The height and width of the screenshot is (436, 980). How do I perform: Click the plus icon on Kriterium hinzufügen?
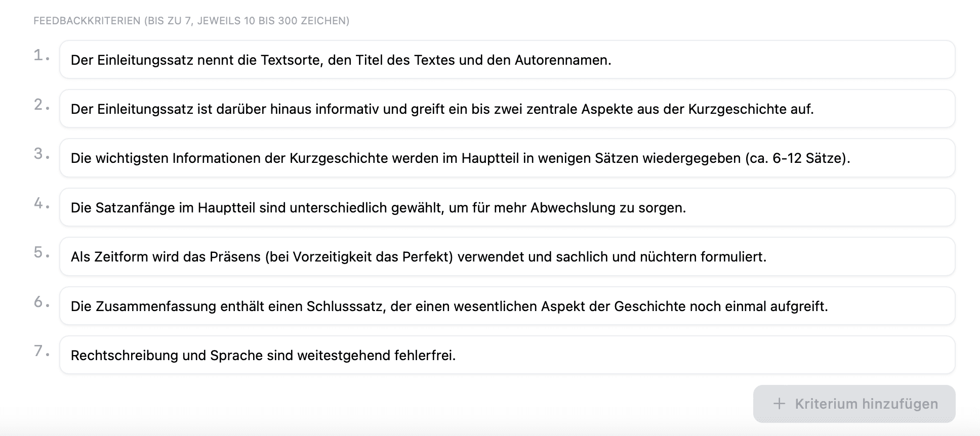[779, 404]
